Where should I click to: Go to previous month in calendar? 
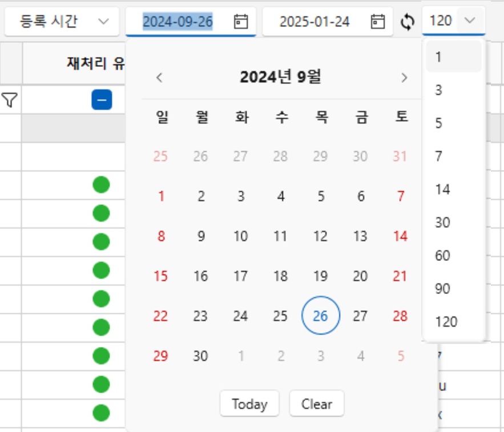pos(160,78)
